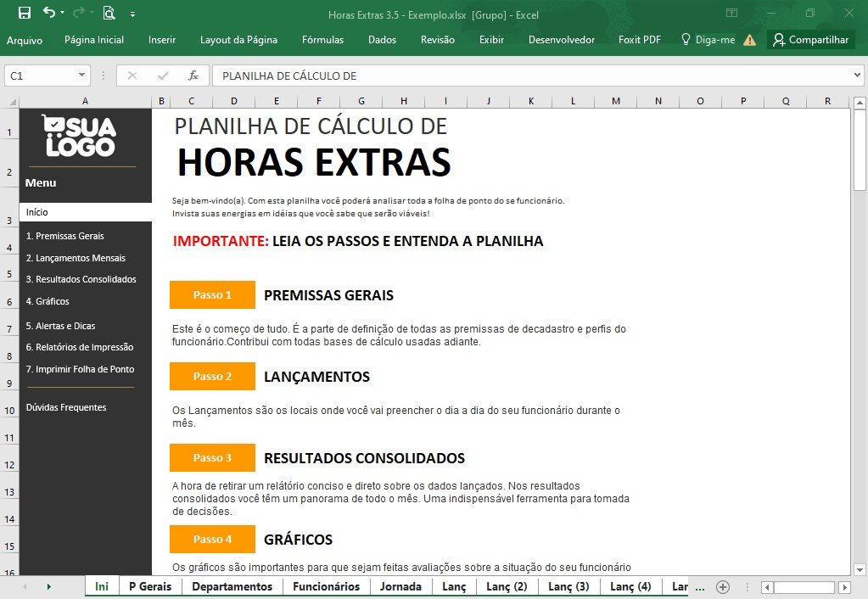Open the Revisão tab
The image size is (868, 599).
coord(437,40)
